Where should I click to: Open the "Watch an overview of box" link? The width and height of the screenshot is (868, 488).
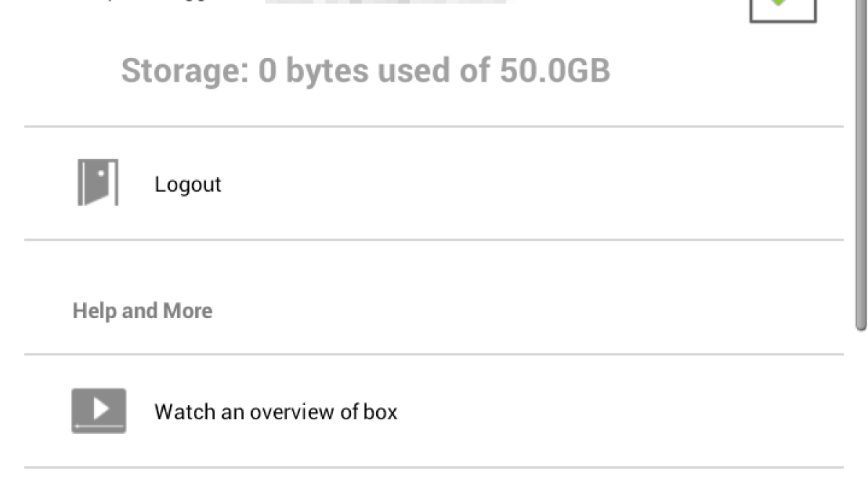pos(276,412)
